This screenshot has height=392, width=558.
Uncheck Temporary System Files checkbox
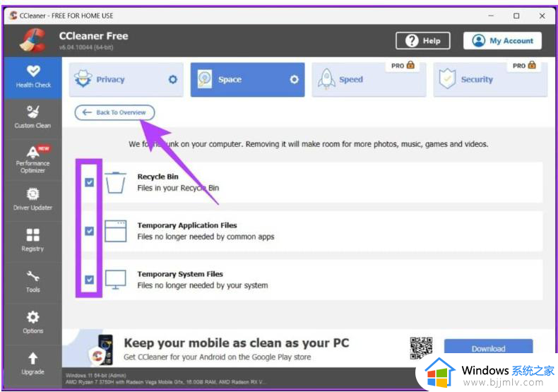click(x=89, y=280)
